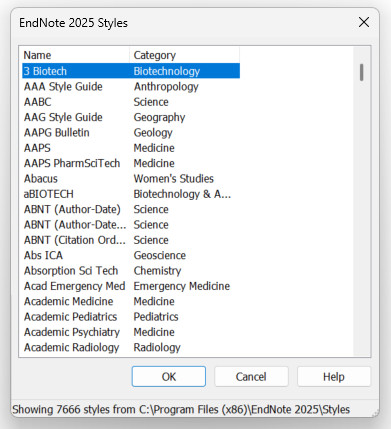
Task: Choose the AAG Style Guide entry
Action: (x=131, y=117)
